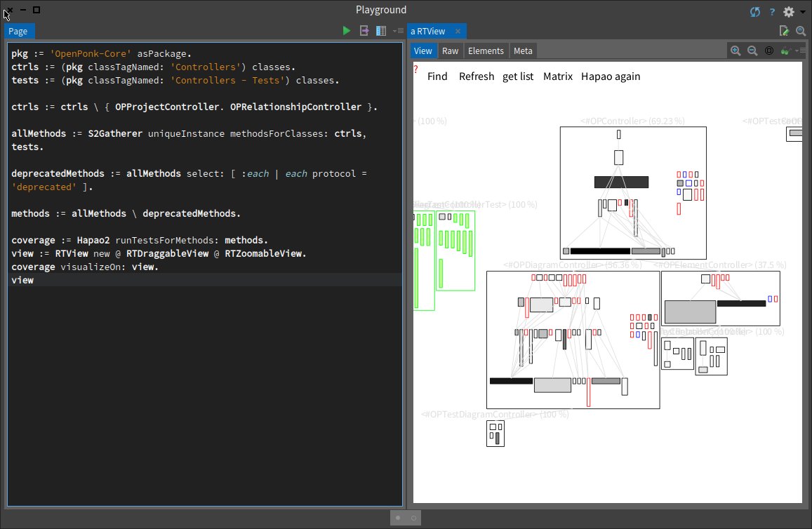Click the 'OpenPonk-Core' string in code
The height and width of the screenshot is (529, 812).
(91, 53)
